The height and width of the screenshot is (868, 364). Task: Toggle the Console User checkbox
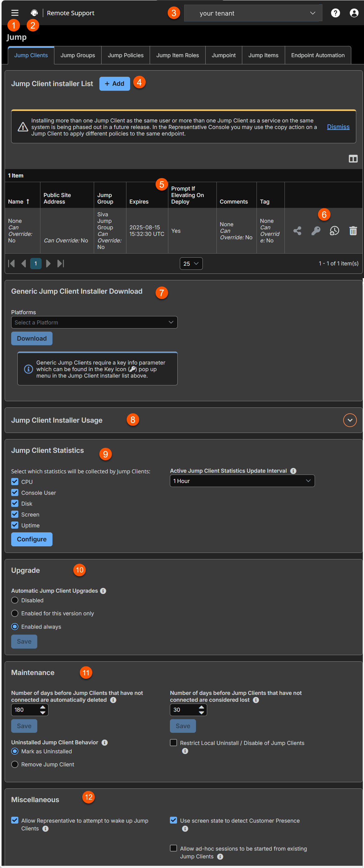point(15,492)
